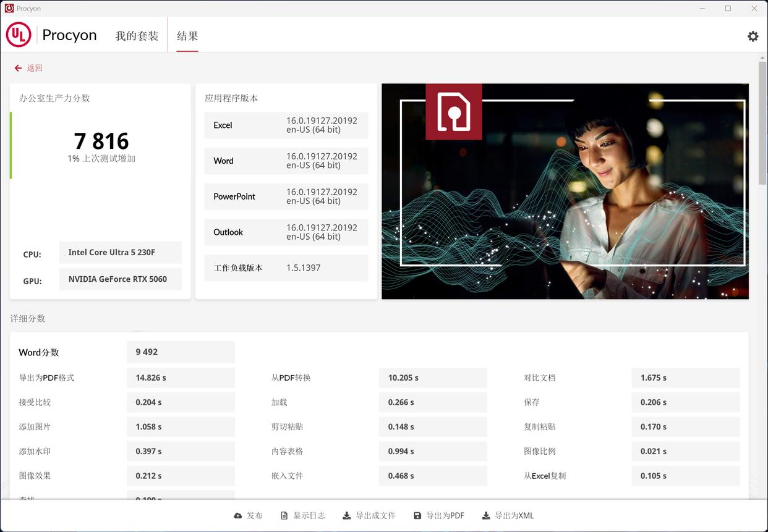Click the 发布 button

[x=249, y=515]
